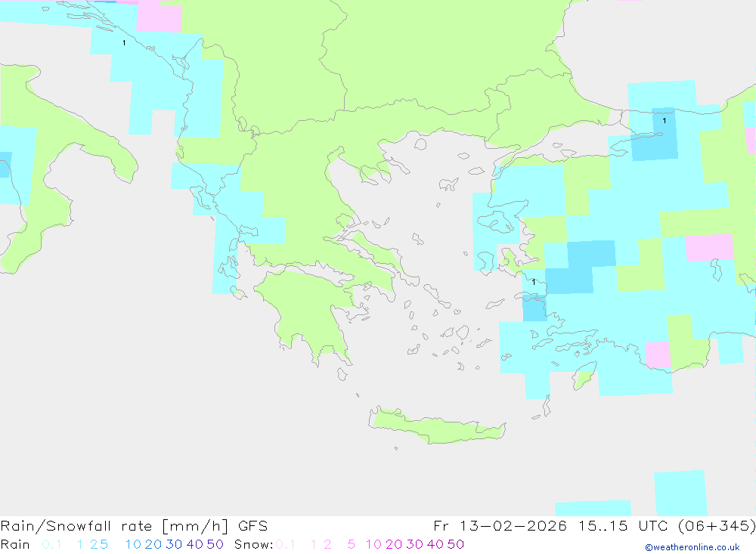
Task: Click the "Rain" legend label
Action: pyautogui.click(x=15, y=544)
